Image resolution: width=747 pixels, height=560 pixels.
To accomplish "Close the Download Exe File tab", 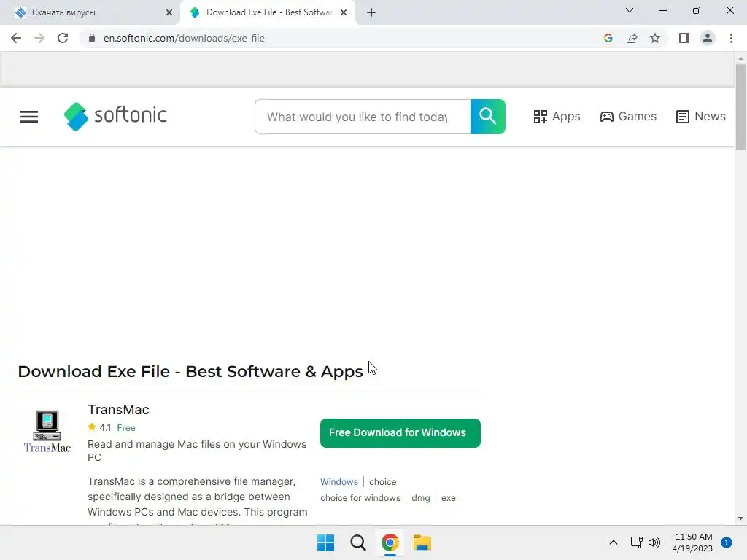I will click(344, 12).
